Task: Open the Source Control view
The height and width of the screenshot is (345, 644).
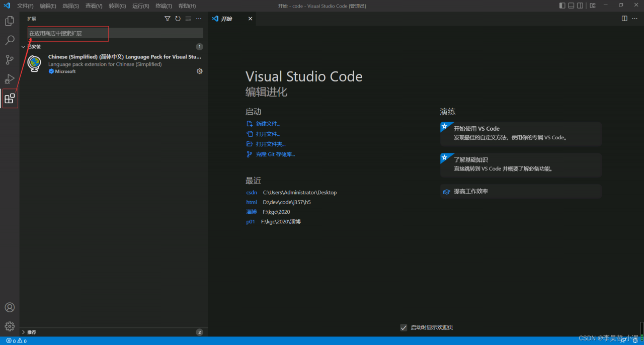Action: (x=10, y=60)
